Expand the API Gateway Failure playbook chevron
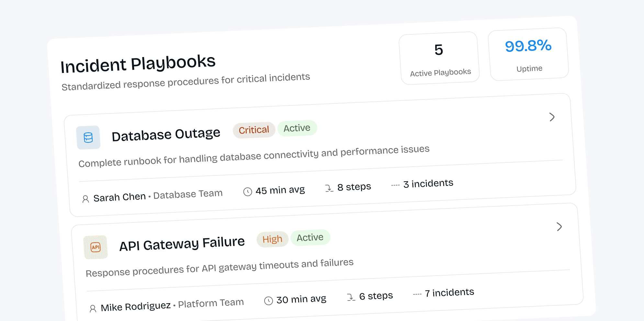644x321 pixels. [559, 227]
